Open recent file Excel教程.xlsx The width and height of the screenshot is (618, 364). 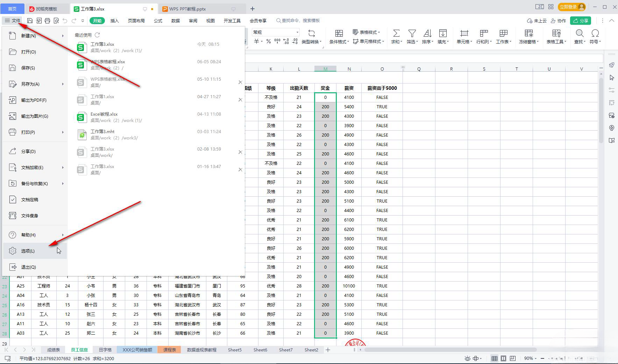[156, 117]
